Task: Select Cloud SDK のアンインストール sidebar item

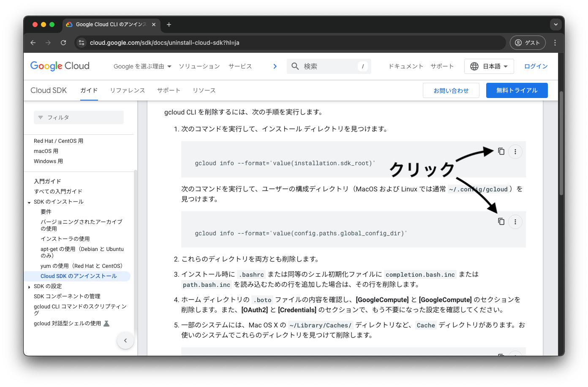Action: (79, 276)
